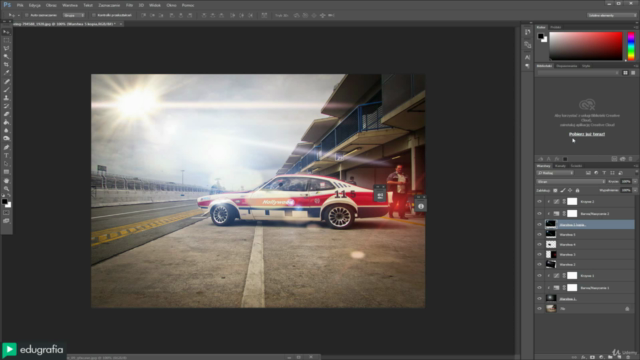Viewport: 640px width, 360px height.
Task: Select the Pen tool
Action: (x=6, y=147)
